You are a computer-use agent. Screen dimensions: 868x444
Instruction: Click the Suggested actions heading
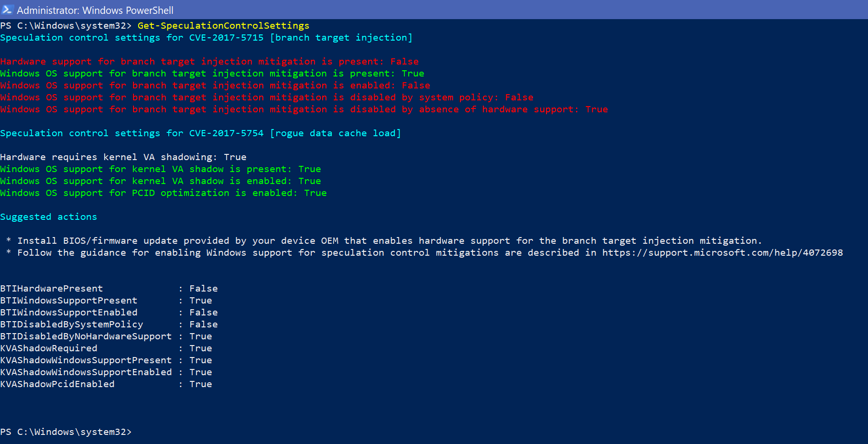pos(48,217)
